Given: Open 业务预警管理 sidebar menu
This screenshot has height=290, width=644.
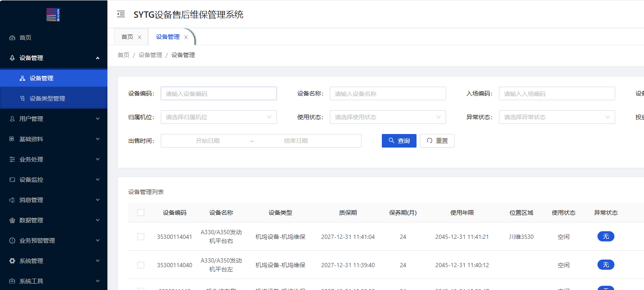Looking at the screenshot, I should pyautogui.click(x=37, y=241).
